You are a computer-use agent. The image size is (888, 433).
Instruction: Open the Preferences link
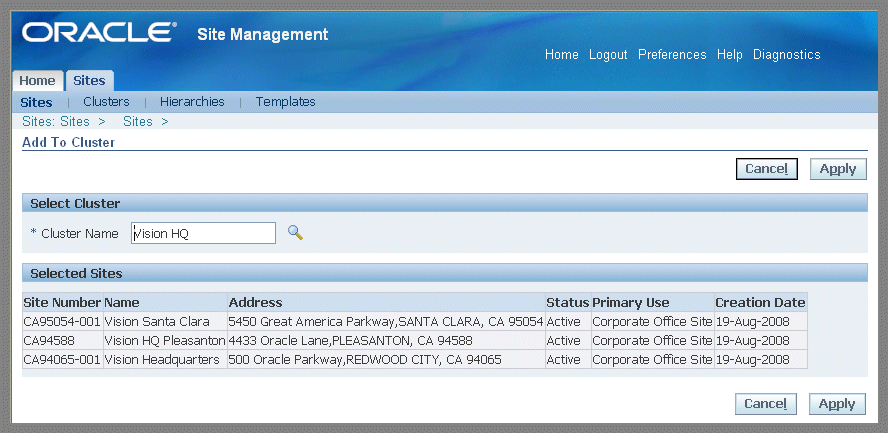pyautogui.click(x=672, y=55)
